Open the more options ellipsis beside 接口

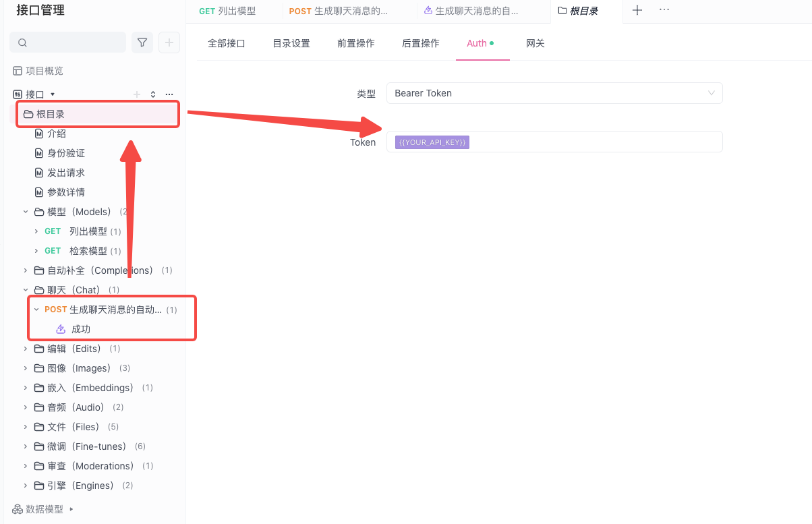169,94
